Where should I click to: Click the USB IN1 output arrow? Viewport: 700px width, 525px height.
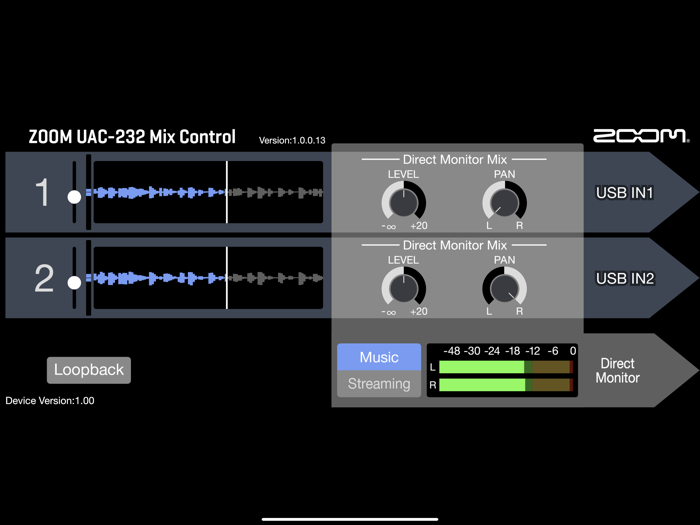point(641,192)
